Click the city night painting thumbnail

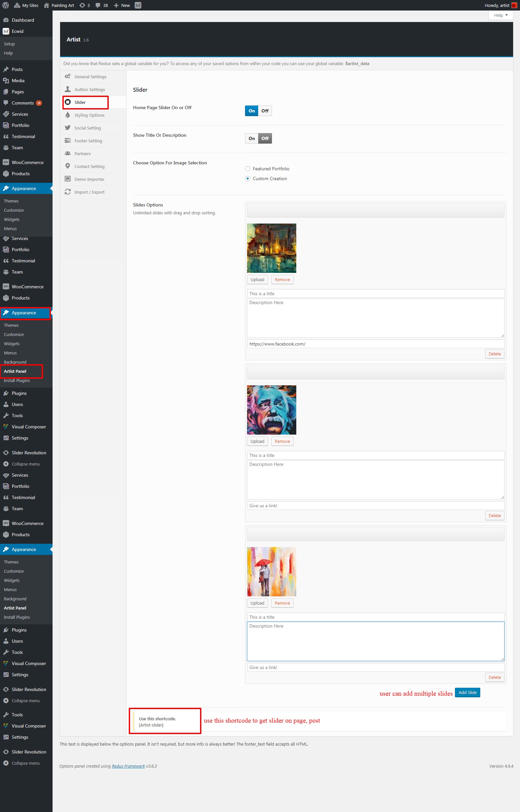(x=271, y=248)
